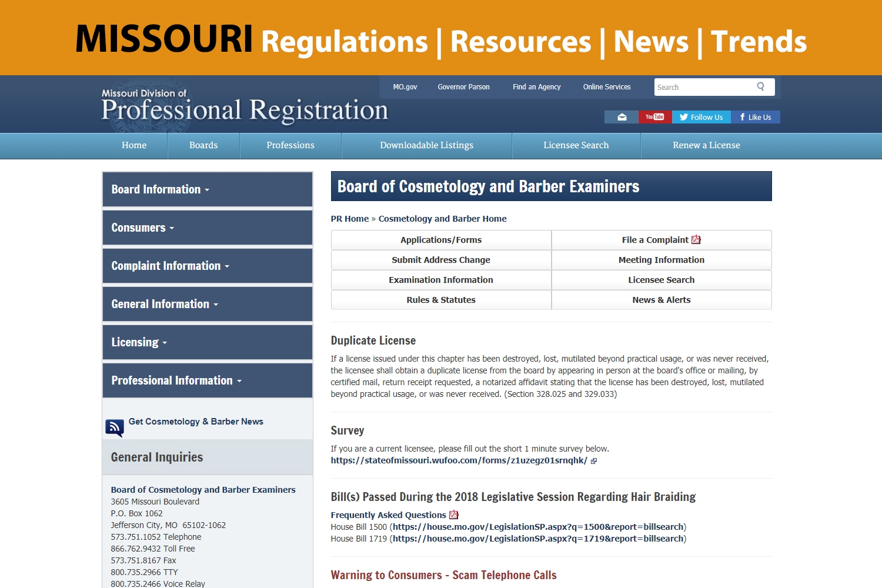Click the RSS news feed icon
Viewport: 882px width, 588px height.
tap(115, 427)
